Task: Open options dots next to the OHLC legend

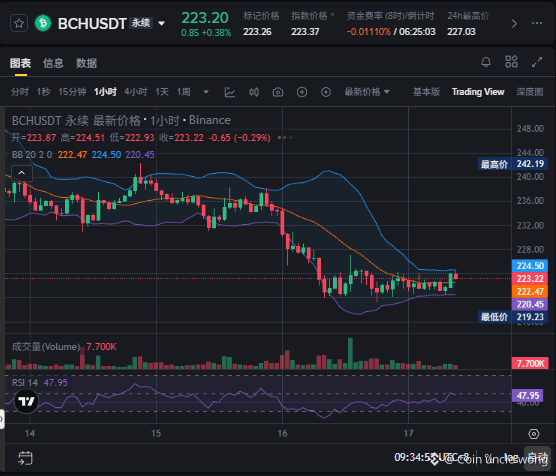Action: point(285,137)
